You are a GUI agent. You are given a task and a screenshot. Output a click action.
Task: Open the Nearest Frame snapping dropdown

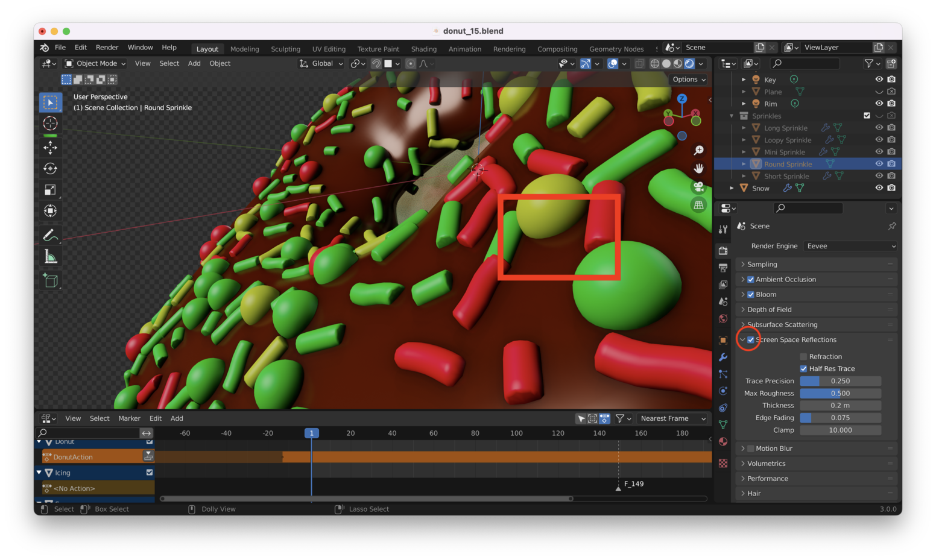672,418
